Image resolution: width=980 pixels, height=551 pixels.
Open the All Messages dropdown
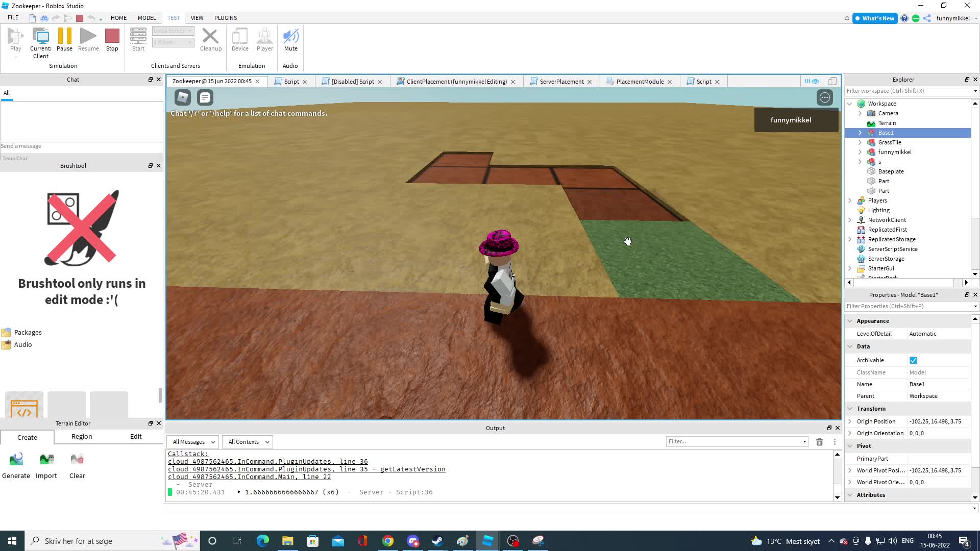tap(193, 442)
